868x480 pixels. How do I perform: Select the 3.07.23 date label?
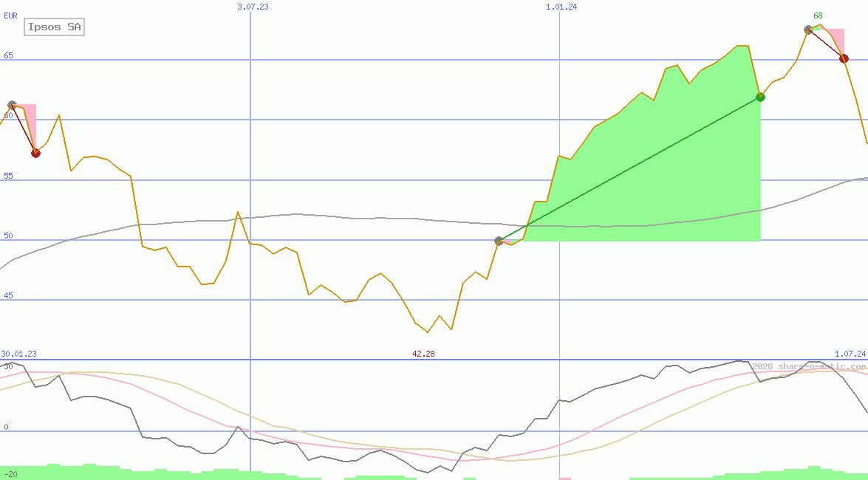tap(253, 7)
